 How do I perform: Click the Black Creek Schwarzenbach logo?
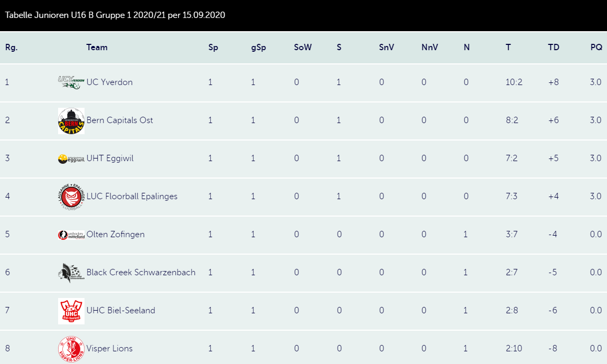(71, 273)
